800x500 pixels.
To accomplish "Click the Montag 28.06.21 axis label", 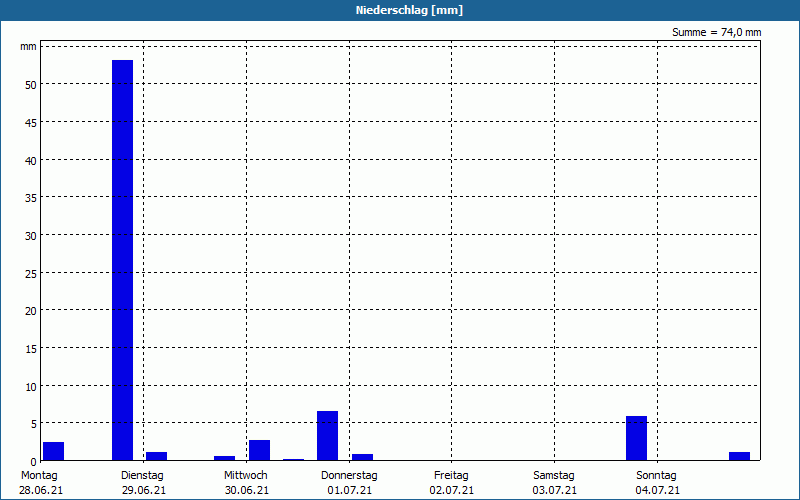I will click(x=40, y=483).
